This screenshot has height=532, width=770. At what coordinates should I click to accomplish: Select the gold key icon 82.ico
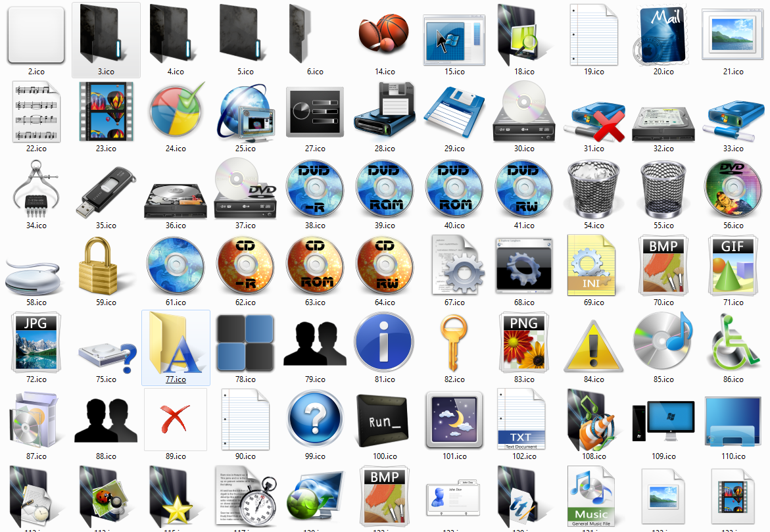tap(454, 342)
